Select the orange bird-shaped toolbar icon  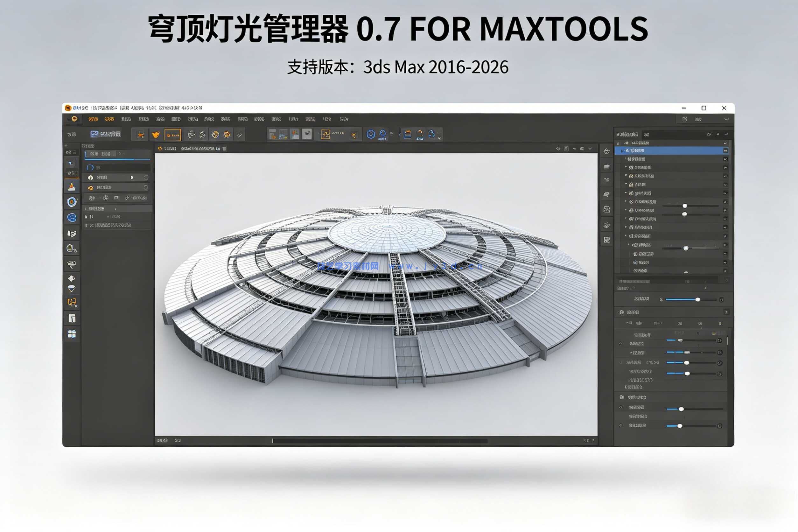point(156,135)
